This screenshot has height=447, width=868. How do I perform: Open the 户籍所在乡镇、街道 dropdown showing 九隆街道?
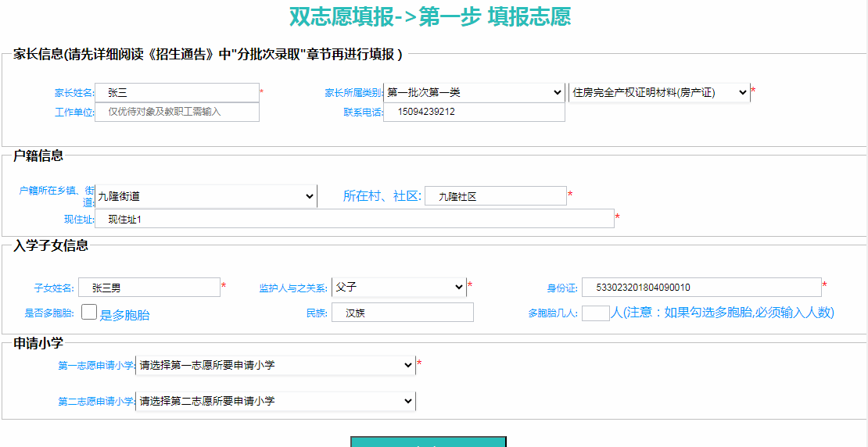pos(206,196)
